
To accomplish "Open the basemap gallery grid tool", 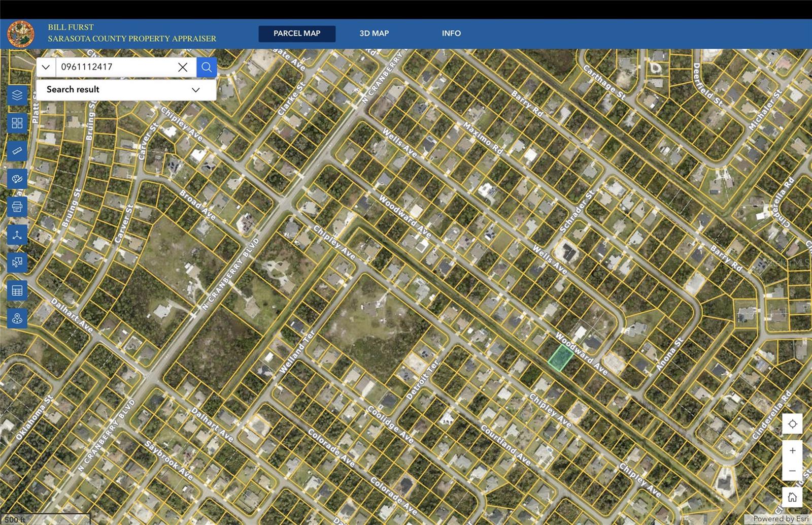I will pyautogui.click(x=17, y=123).
